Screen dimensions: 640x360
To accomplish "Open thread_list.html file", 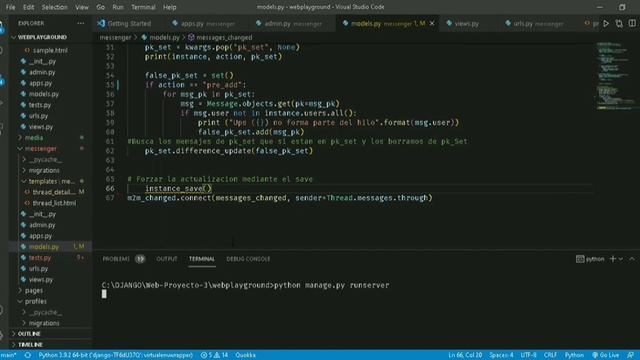I will (x=51, y=203).
